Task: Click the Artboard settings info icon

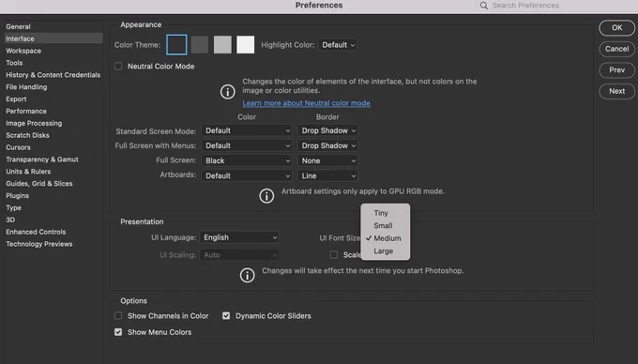Action: [266, 196]
